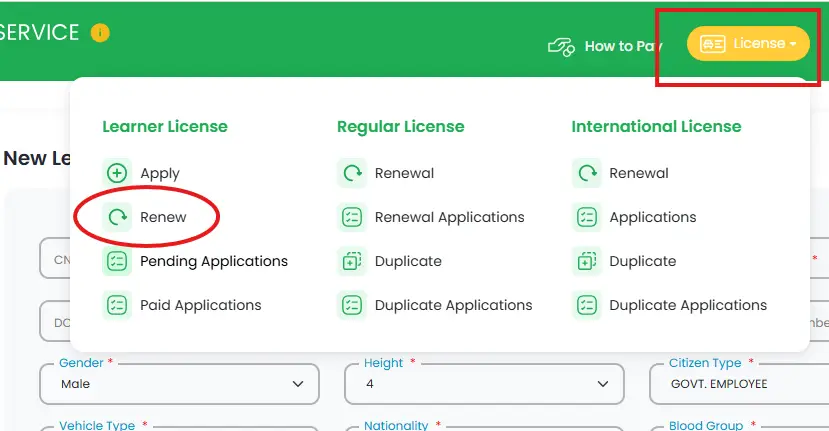Click the plus icon next to Apply
This screenshot has height=431, width=829.
point(117,173)
